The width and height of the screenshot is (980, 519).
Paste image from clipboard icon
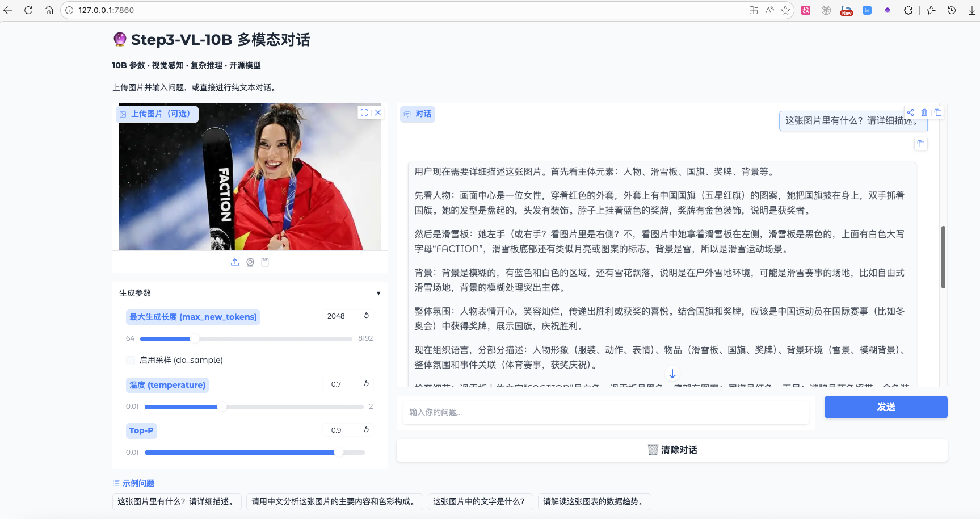tap(264, 262)
